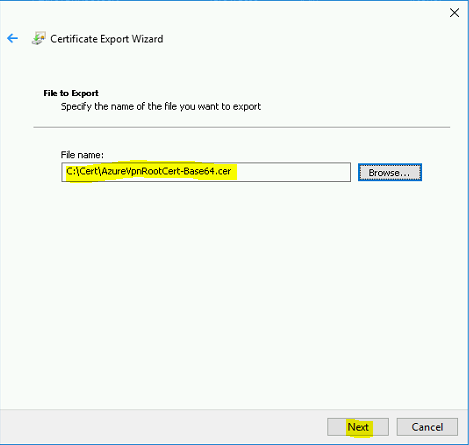The width and height of the screenshot is (469, 445).
Task: Proceed by clicking Next
Action: point(358,427)
